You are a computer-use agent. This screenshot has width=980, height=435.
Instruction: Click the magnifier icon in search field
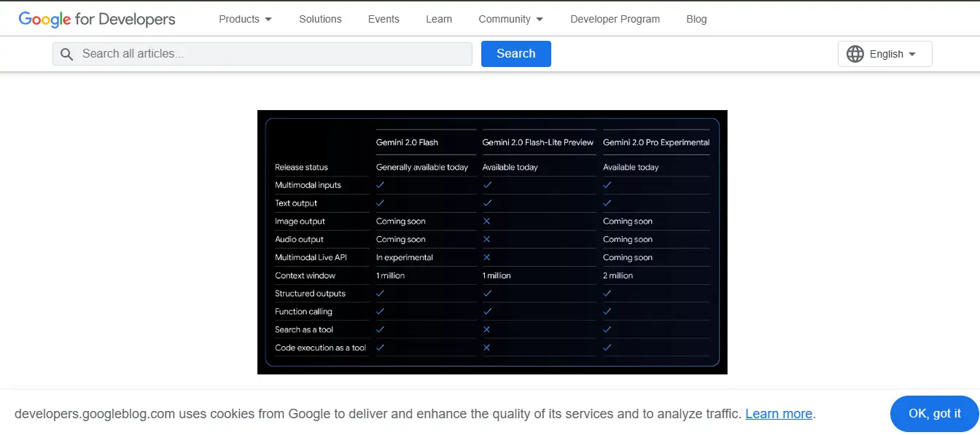coord(67,54)
